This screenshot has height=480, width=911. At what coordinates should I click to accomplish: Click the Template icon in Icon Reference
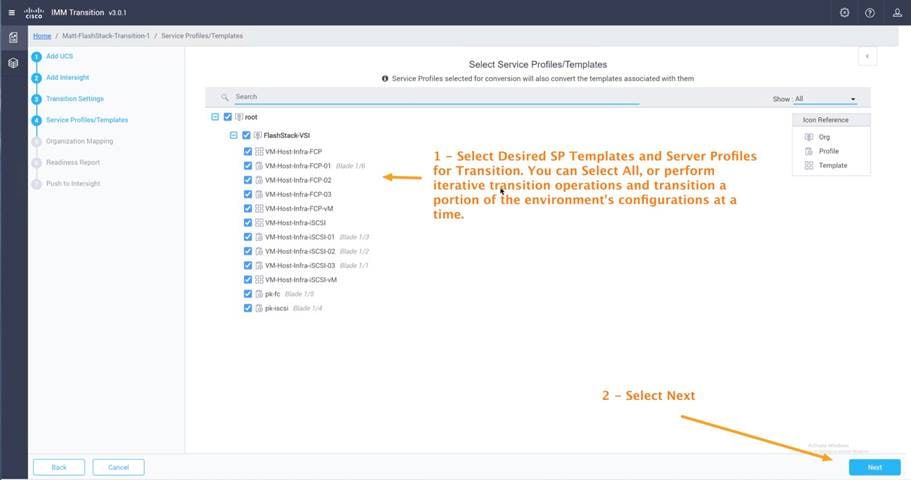click(809, 166)
